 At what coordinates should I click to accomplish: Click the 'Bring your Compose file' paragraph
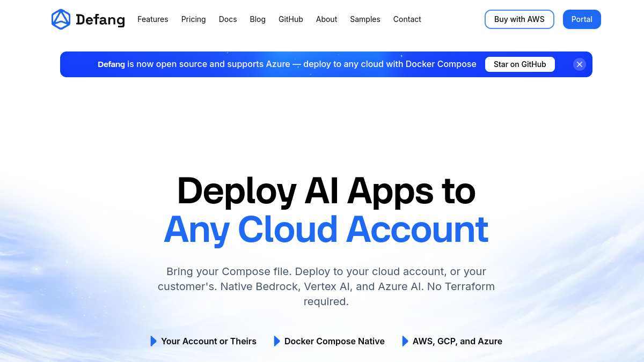[x=326, y=286]
